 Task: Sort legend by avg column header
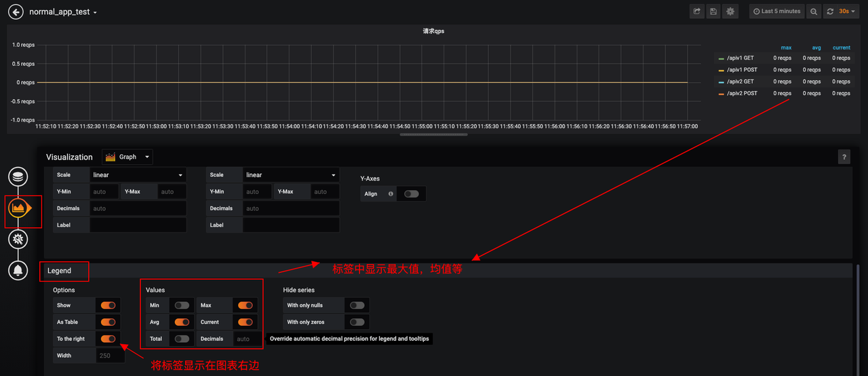816,48
